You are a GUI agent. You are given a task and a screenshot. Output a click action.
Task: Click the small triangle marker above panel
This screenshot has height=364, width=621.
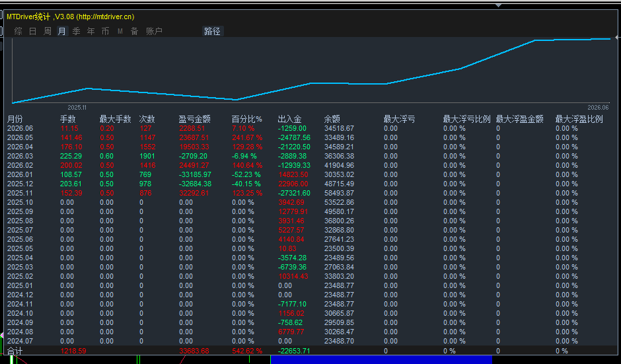499,5
